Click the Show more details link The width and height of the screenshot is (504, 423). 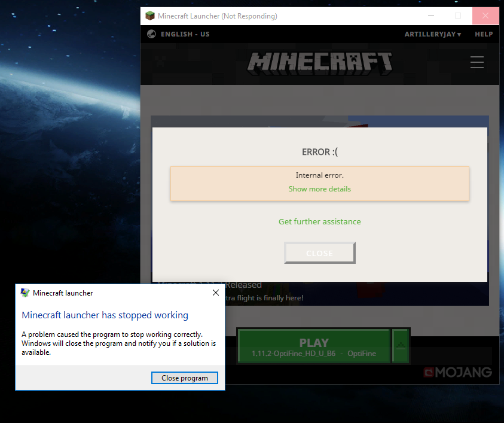319,189
